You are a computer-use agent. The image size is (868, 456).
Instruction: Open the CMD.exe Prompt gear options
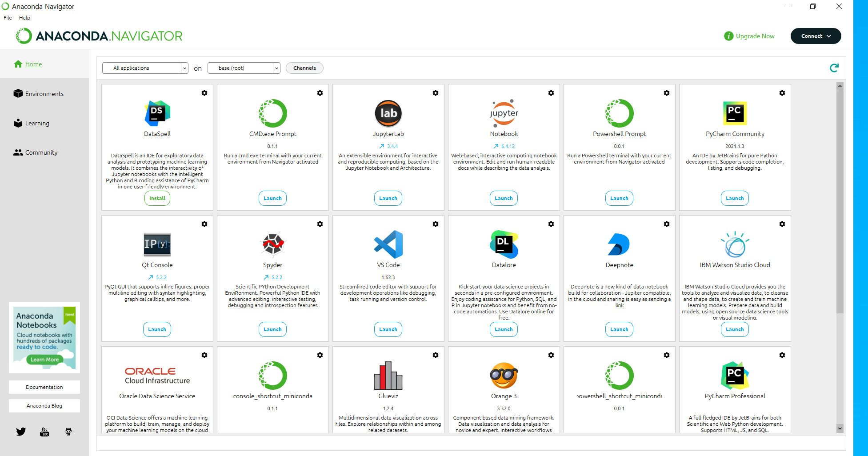[x=320, y=93]
